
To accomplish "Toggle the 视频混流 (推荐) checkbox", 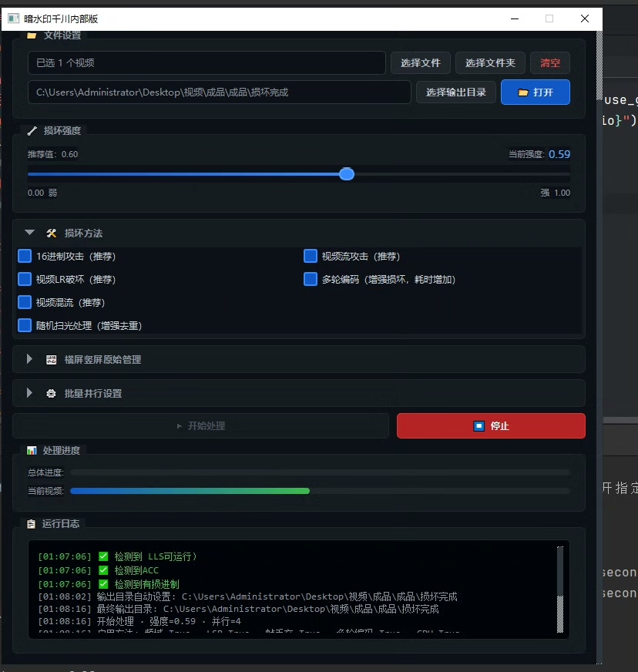I will 25,303.
